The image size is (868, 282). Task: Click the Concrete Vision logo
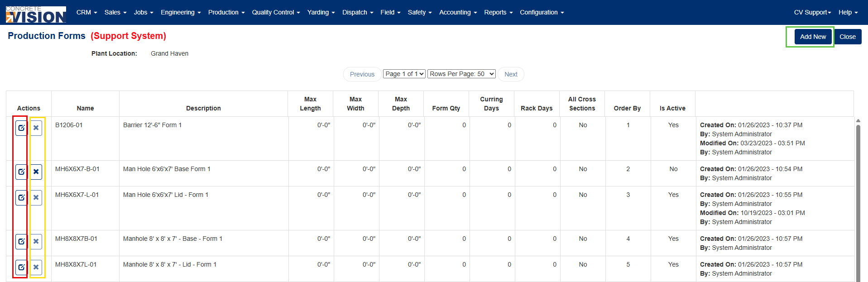point(36,14)
